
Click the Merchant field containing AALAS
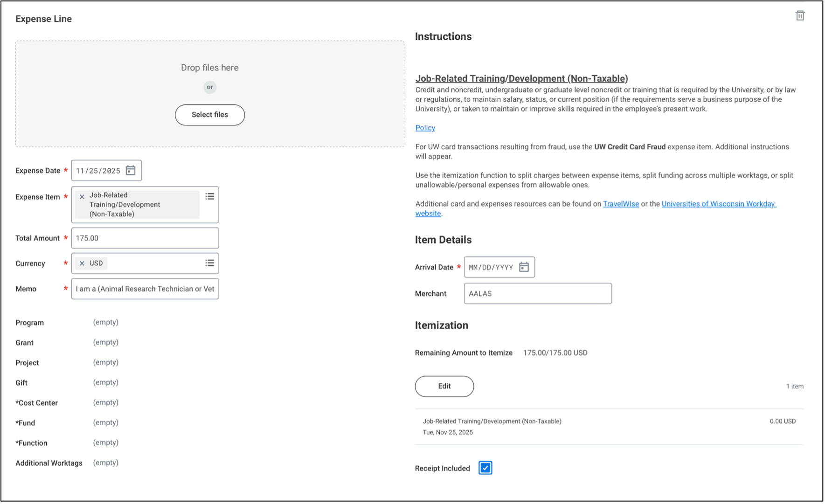(x=537, y=294)
